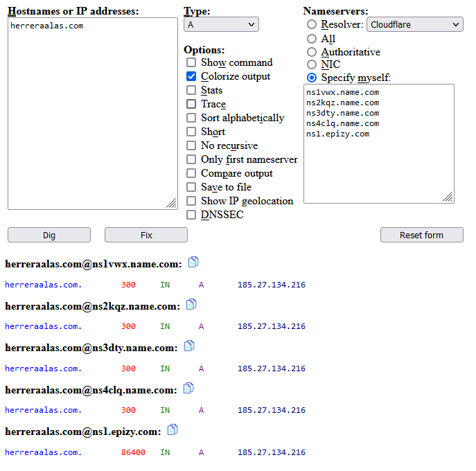This screenshot has width=476, height=471.
Task: Open the record Type dropdown
Action: point(221,25)
